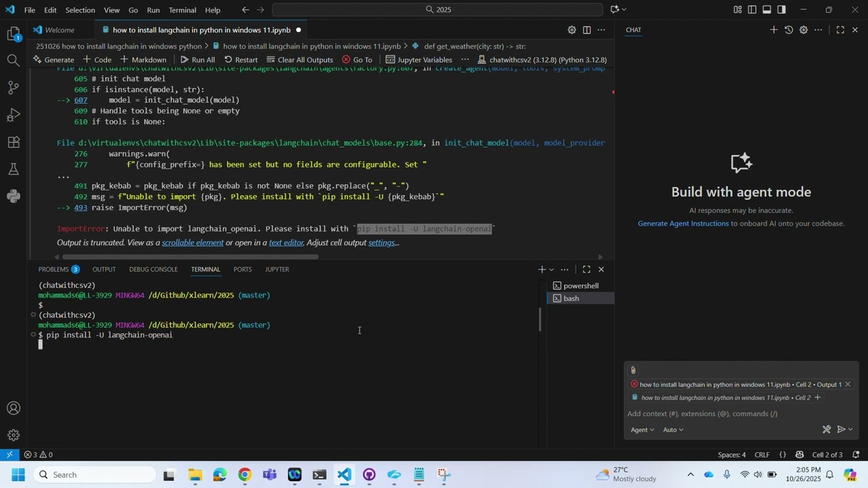The width and height of the screenshot is (868, 488).
Task: Click chatwithcsv2 kernel selector
Action: (541, 60)
